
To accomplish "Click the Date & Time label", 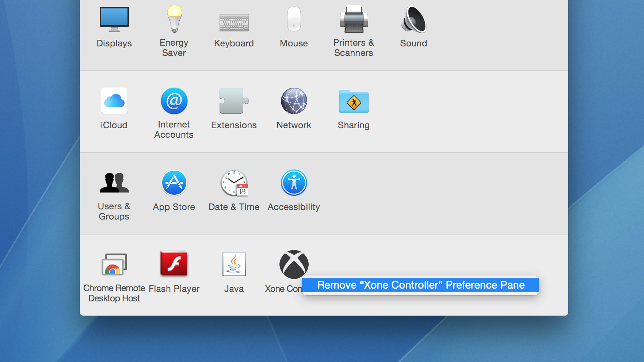I will point(234,207).
